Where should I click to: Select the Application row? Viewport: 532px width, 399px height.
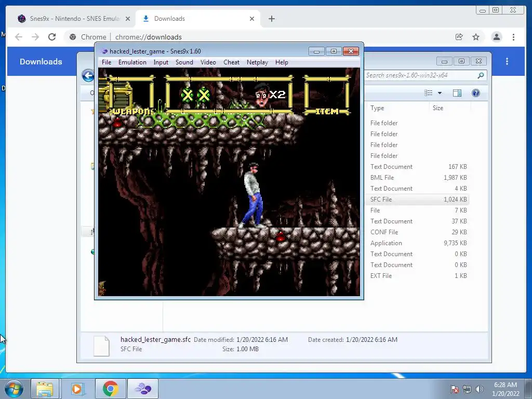pos(417,243)
